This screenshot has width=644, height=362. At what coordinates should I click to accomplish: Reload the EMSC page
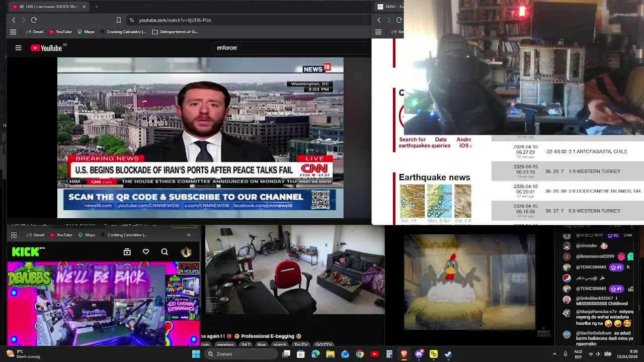pyautogui.click(x=399, y=20)
